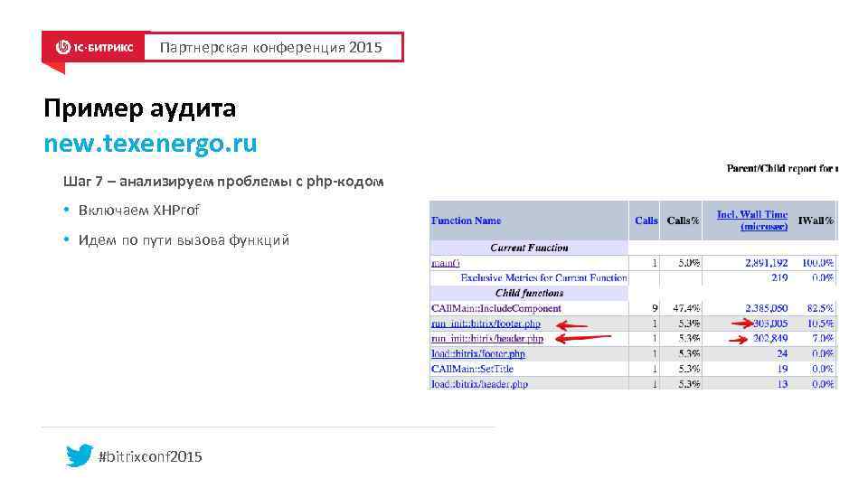
Task: Select the 47.4% Calls value
Action: (x=686, y=308)
